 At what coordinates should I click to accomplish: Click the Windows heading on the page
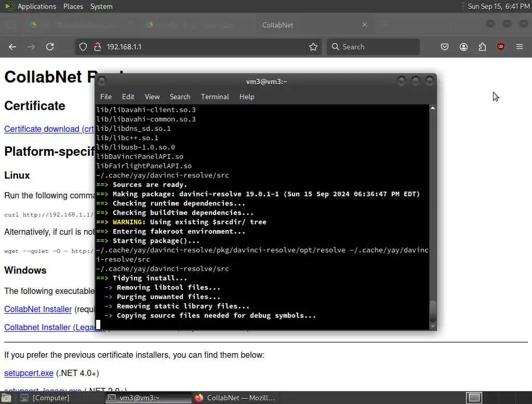click(x=25, y=270)
